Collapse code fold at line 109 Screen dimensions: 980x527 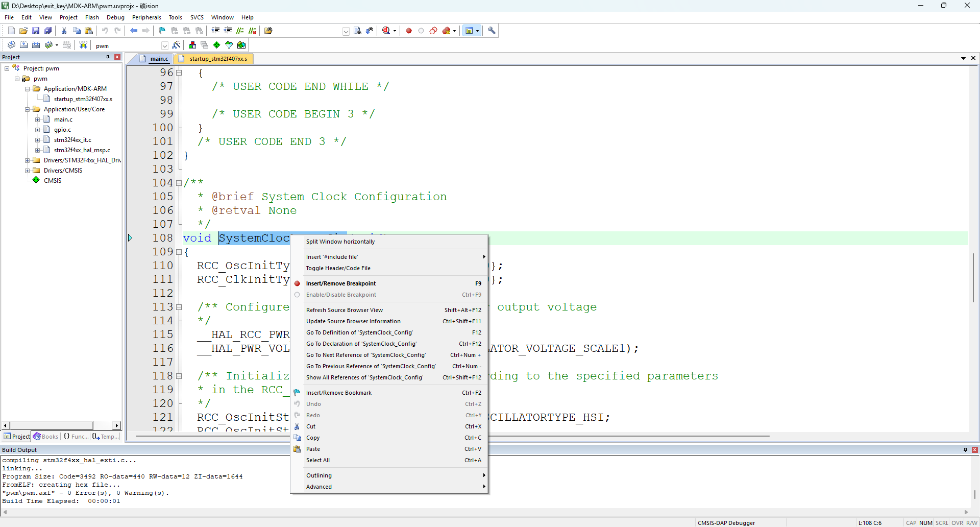pos(179,252)
